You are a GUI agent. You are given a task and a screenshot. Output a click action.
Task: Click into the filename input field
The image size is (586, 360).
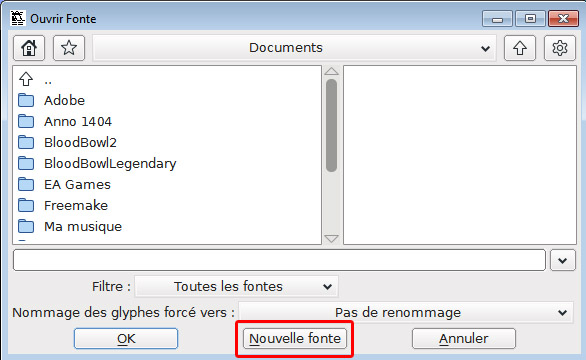pyautogui.click(x=280, y=260)
